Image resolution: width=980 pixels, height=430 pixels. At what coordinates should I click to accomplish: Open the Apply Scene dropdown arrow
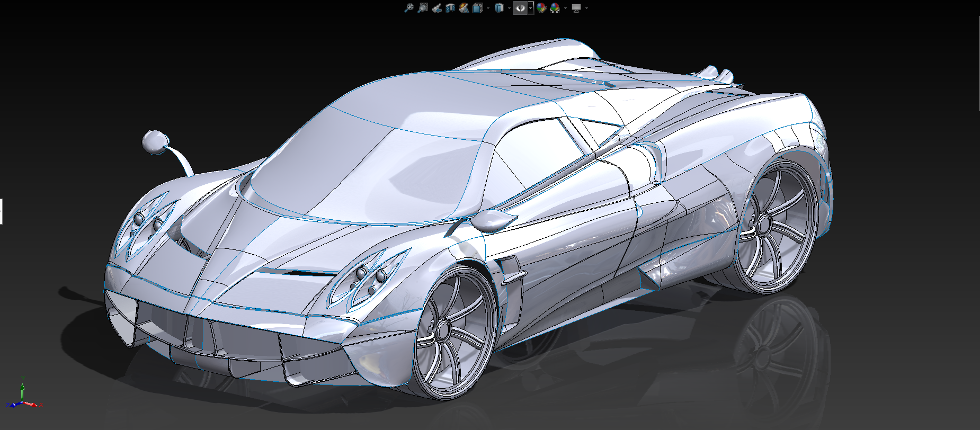click(565, 8)
